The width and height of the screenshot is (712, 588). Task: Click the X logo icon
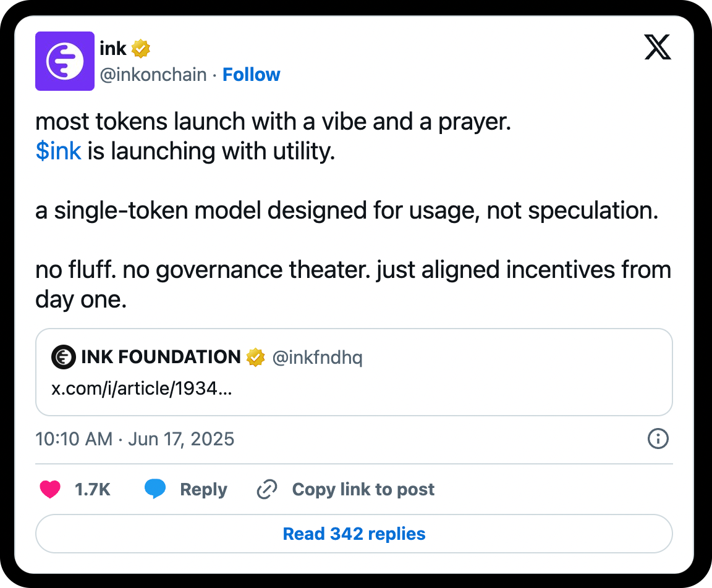[x=657, y=47]
